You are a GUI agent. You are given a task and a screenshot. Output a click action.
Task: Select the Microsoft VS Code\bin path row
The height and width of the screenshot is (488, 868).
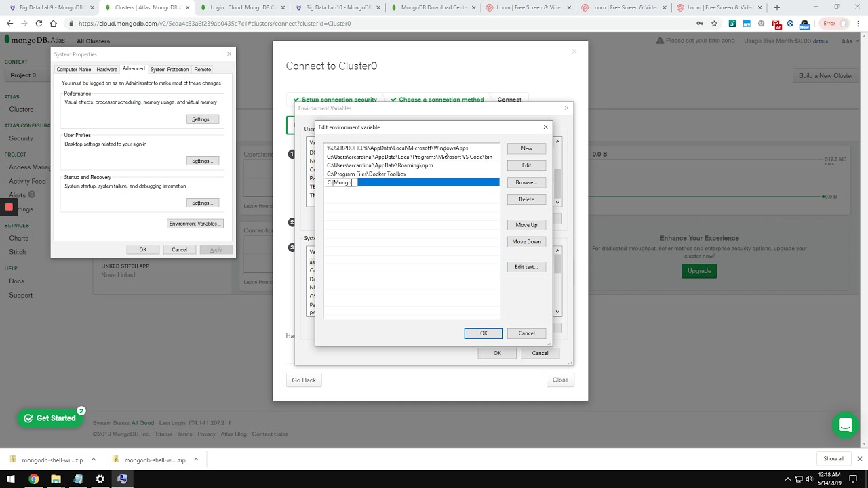click(412, 157)
